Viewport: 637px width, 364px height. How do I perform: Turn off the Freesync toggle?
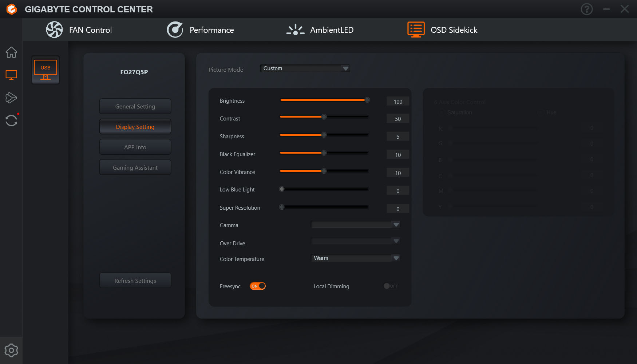[x=258, y=286]
